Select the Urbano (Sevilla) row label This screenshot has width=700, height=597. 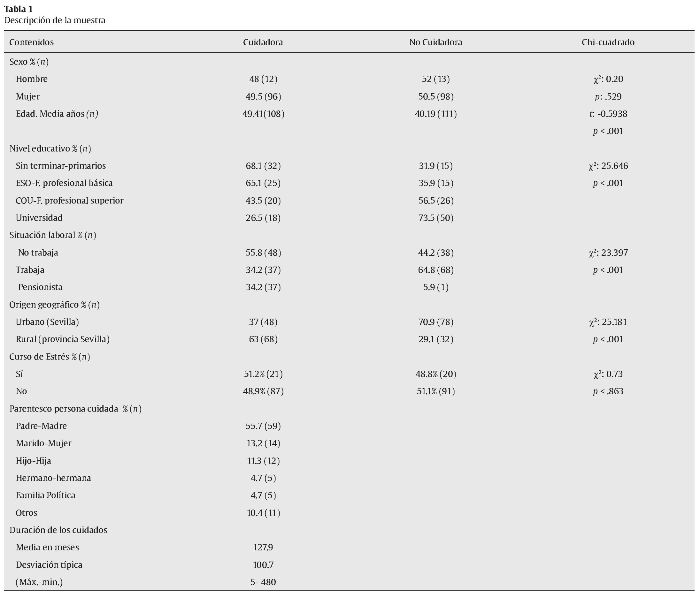(47, 322)
